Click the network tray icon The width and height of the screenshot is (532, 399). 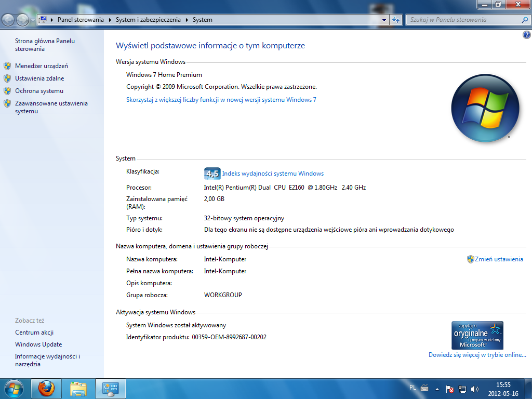click(462, 389)
